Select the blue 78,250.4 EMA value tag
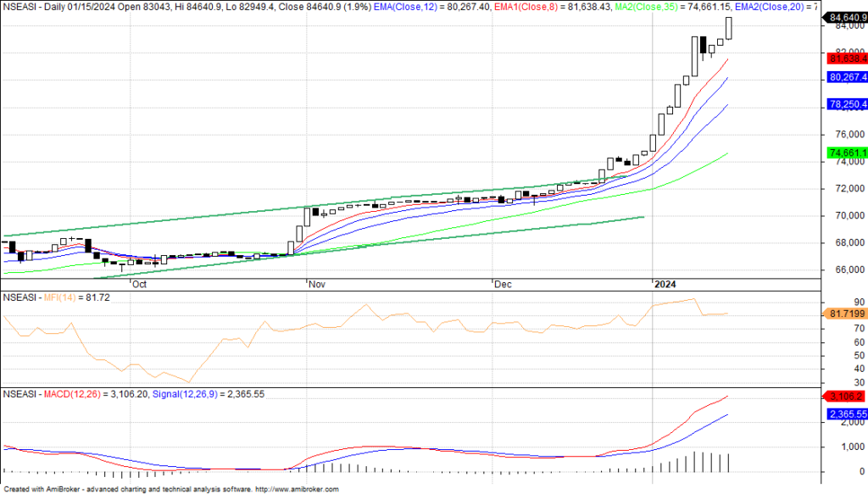This screenshot has height=494, width=868. [846, 104]
